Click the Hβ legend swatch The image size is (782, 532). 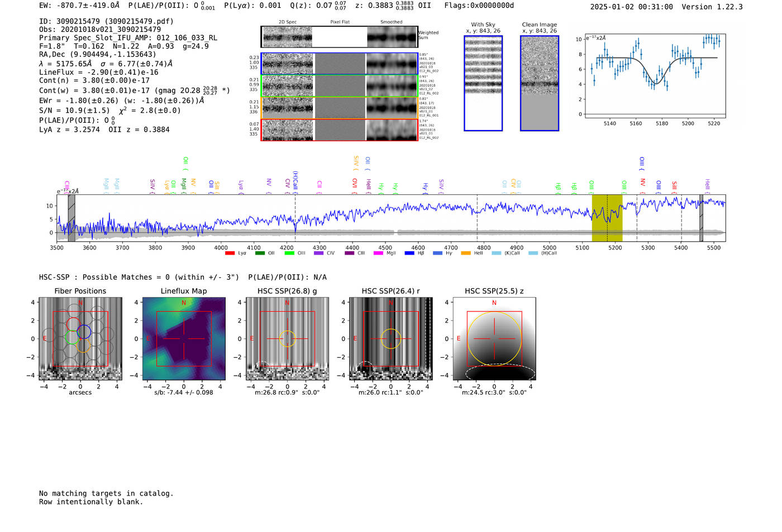point(409,253)
